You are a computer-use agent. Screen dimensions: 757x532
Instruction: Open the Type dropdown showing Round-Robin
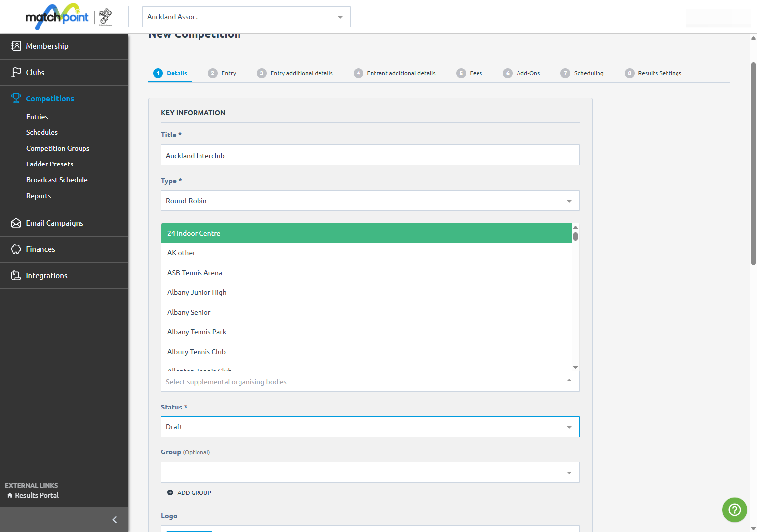370,201
